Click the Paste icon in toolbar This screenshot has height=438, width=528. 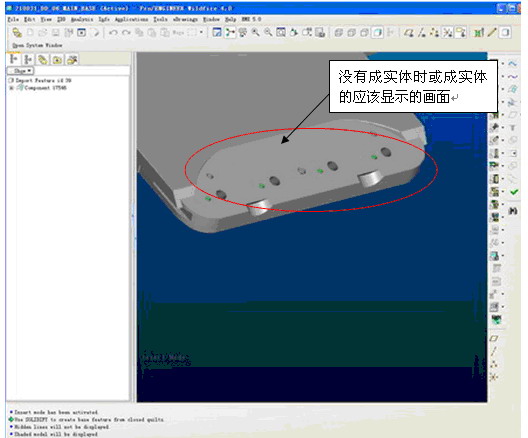[x=152, y=32]
